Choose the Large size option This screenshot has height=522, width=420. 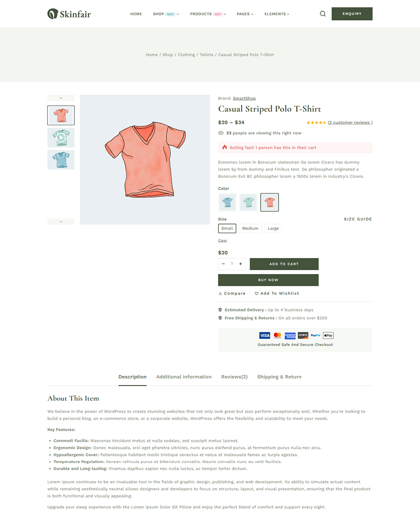(x=273, y=228)
